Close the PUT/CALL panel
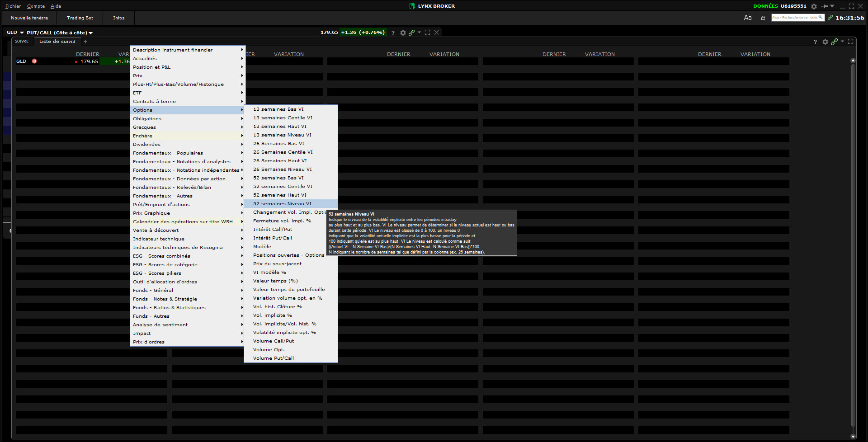 [436, 33]
